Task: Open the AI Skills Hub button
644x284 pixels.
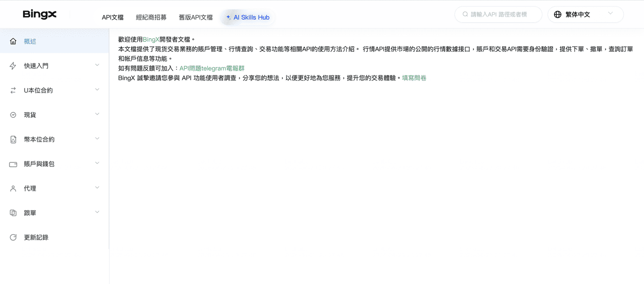Action: [x=248, y=17]
